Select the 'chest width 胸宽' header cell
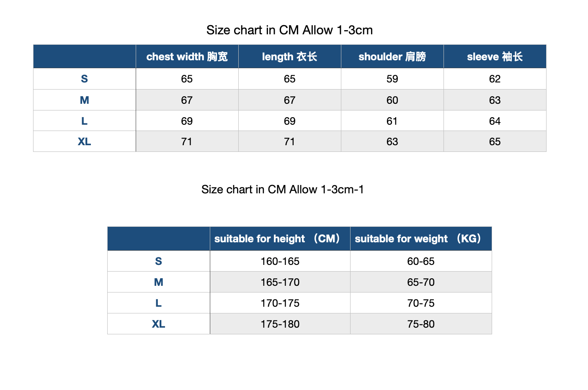The width and height of the screenshot is (588, 390). (x=187, y=56)
